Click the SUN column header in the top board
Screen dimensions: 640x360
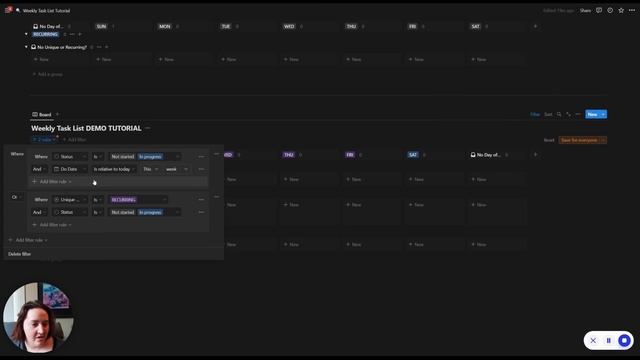tap(101, 26)
